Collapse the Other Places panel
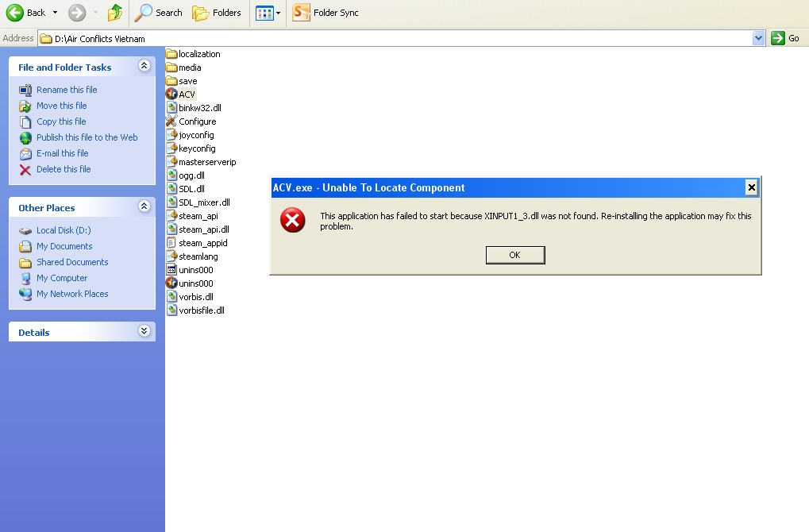Image resolution: width=809 pixels, height=532 pixels. pyautogui.click(x=144, y=206)
